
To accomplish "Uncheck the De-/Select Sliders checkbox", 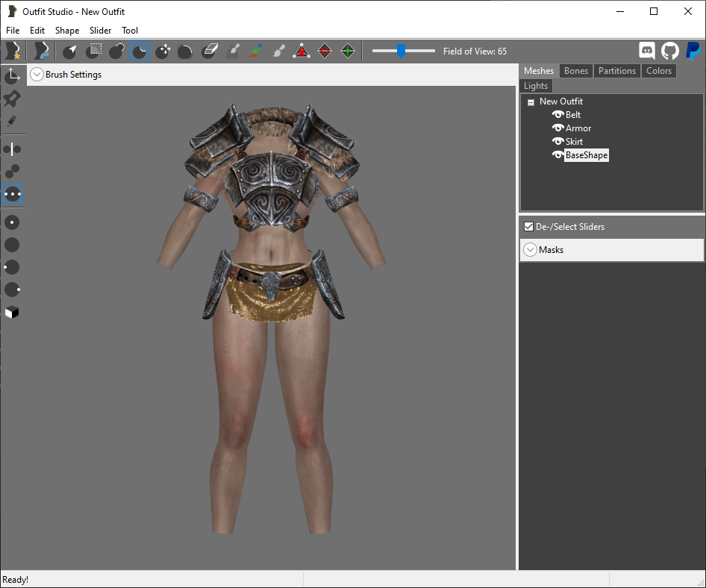I will 529,226.
